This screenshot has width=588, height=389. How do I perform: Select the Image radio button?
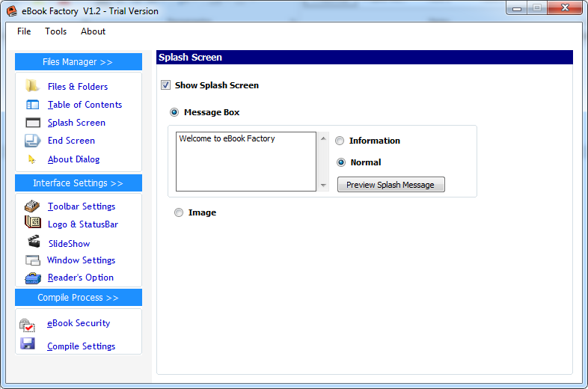179,212
